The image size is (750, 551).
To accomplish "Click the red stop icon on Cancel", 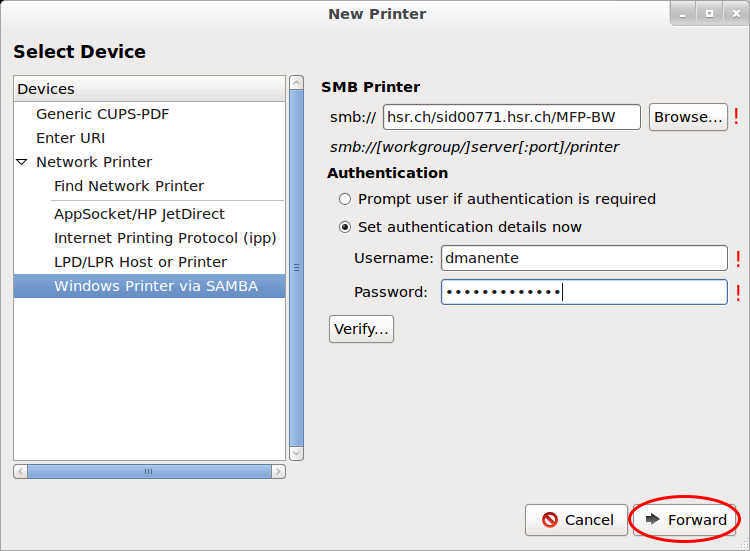I will point(550,520).
